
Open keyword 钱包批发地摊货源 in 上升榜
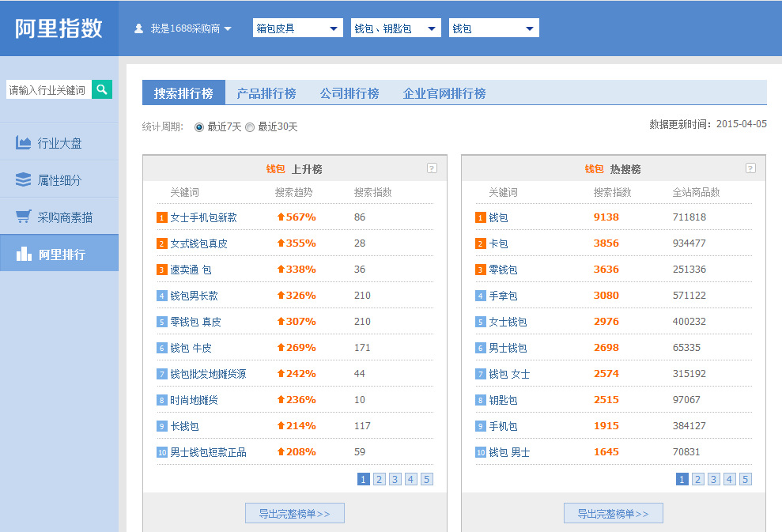(x=208, y=374)
